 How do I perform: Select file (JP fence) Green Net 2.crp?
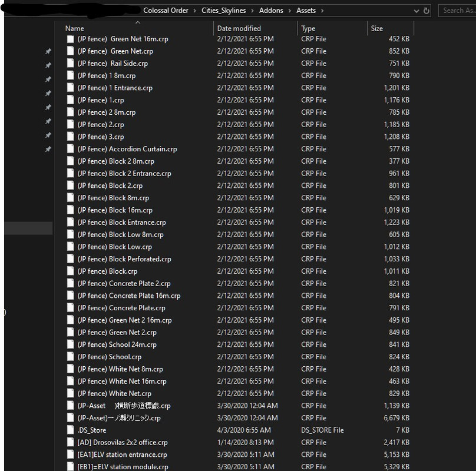click(x=117, y=332)
